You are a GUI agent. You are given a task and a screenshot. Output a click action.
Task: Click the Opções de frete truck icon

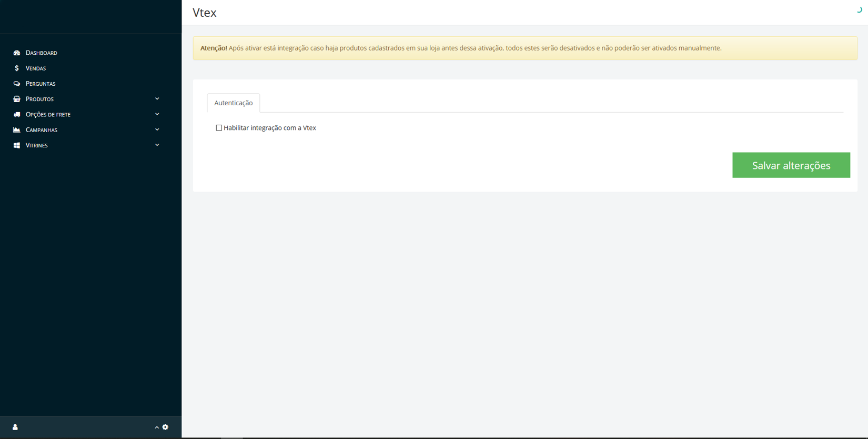[17, 114]
